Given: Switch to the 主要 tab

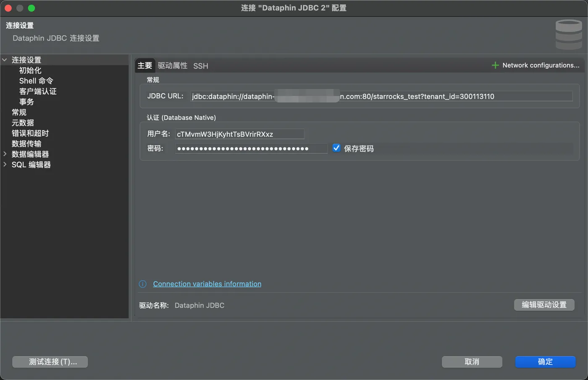Looking at the screenshot, I should click(x=145, y=66).
